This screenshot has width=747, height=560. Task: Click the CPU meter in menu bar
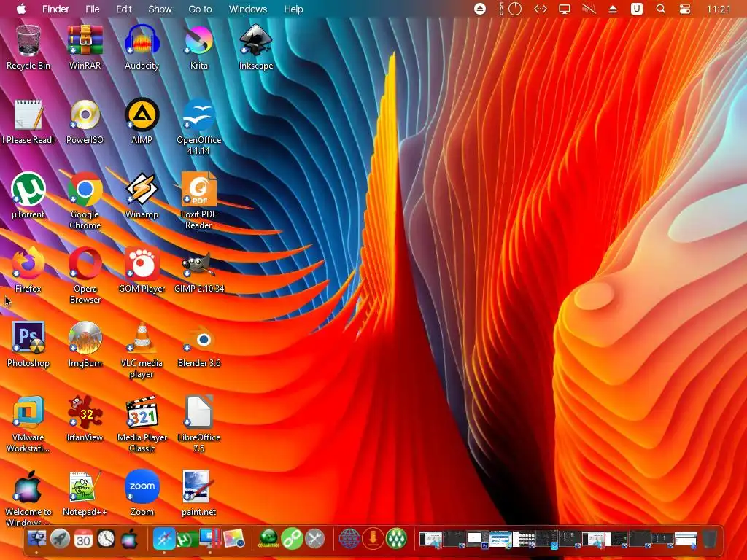click(511, 9)
